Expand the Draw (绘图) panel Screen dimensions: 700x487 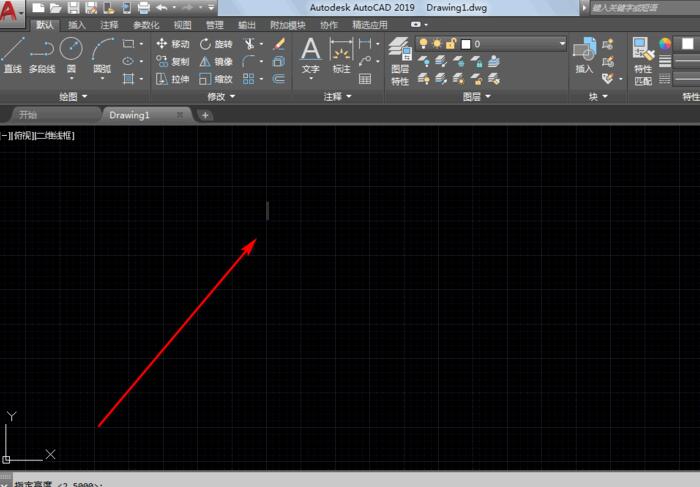tap(73, 96)
